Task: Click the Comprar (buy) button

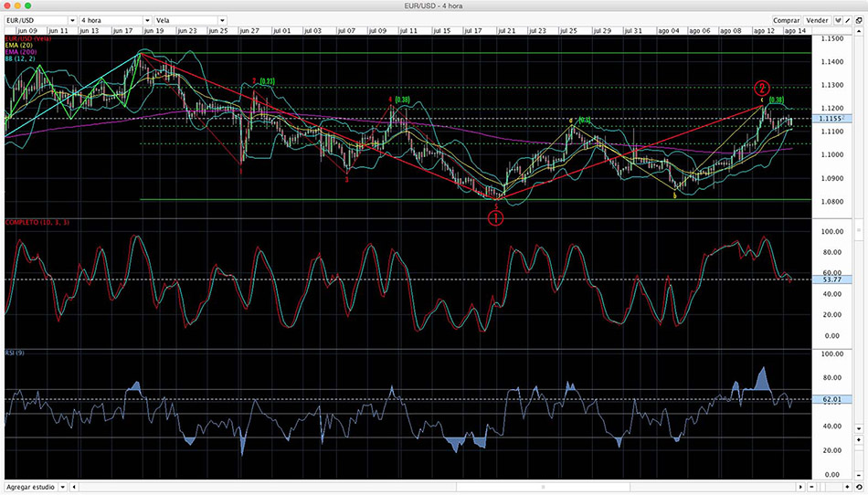Action: point(786,19)
